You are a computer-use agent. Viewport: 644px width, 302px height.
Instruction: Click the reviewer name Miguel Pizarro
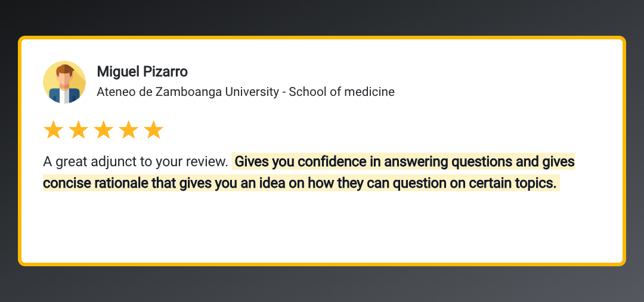[x=142, y=72]
